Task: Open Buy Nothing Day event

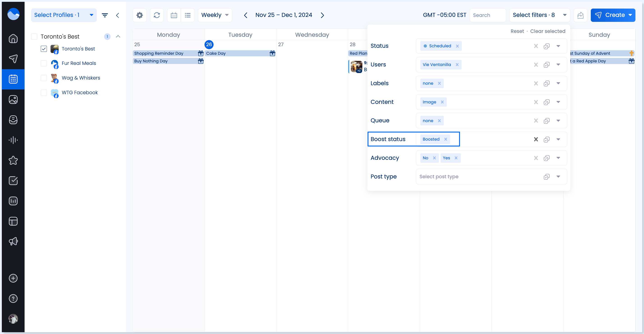Action: (168, 61)
